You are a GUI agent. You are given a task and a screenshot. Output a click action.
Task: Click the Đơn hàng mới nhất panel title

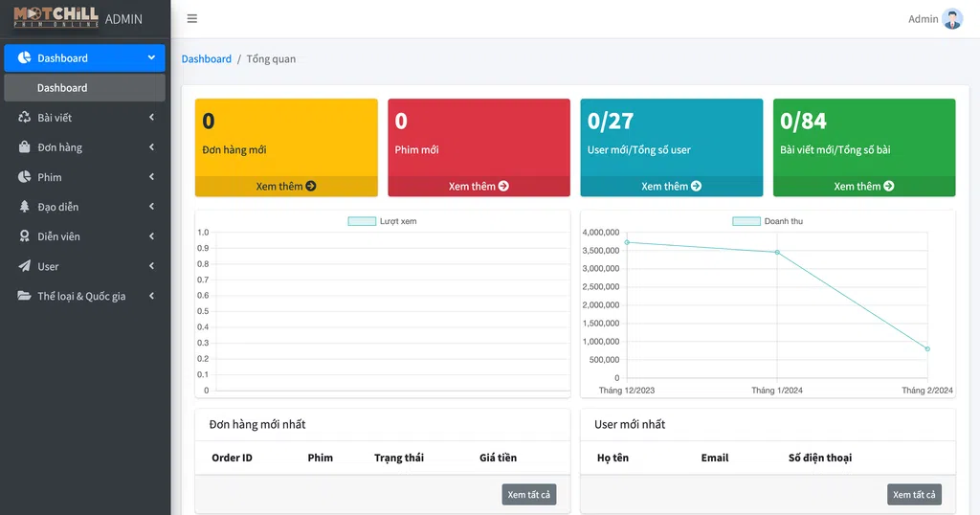point(257,424)
